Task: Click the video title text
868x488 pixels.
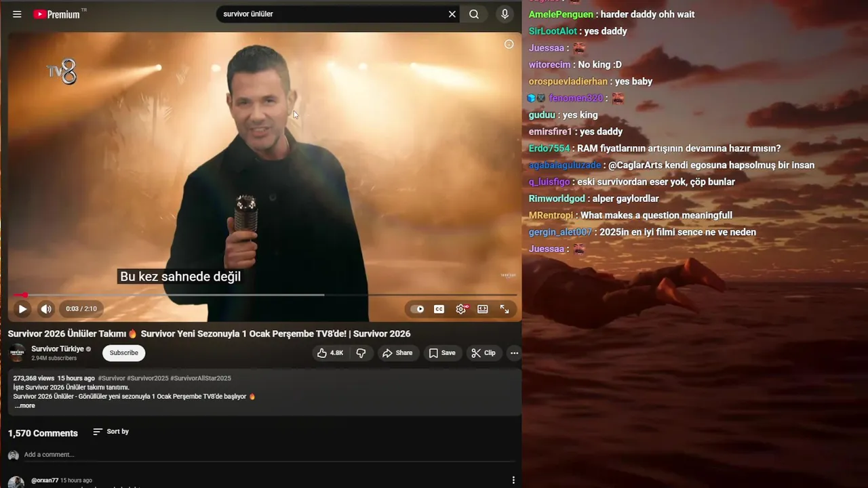Action: pyautogui.click(x=209, y=333)
